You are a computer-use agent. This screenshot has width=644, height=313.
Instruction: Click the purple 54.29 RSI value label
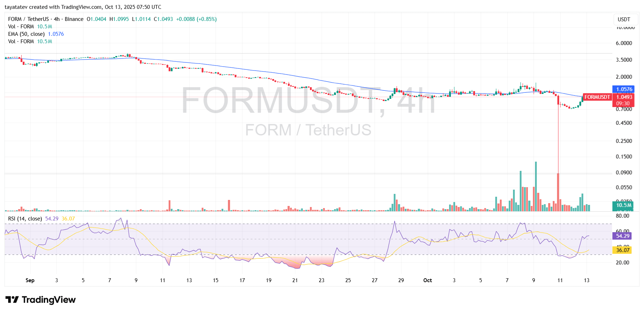pyautogui.click(x=622, y=236)
